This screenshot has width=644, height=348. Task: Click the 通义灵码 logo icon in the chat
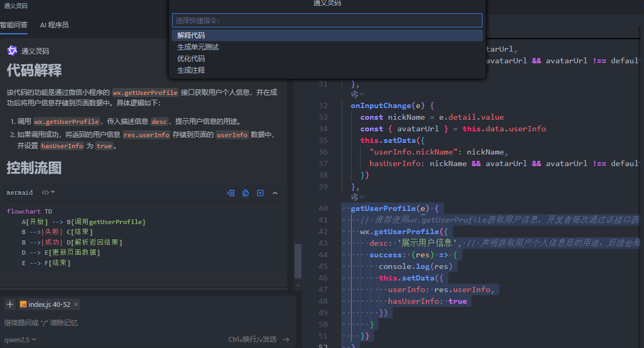12,51
